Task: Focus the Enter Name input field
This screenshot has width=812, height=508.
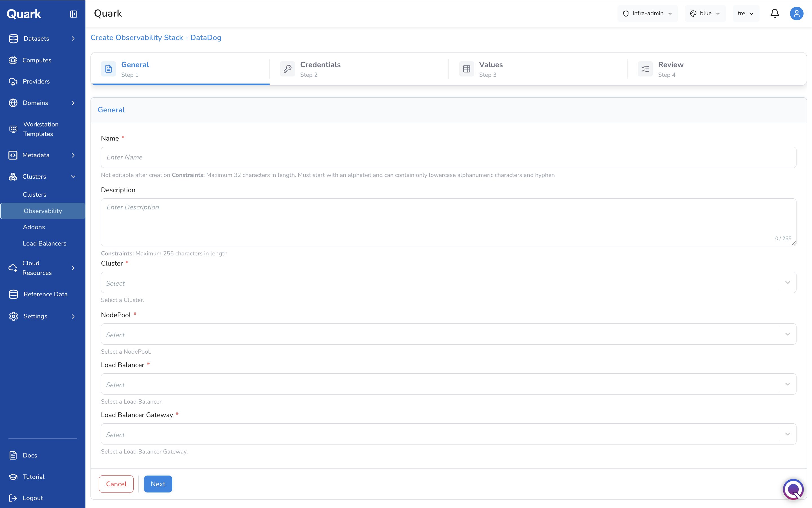Action: tap(448, 157)
